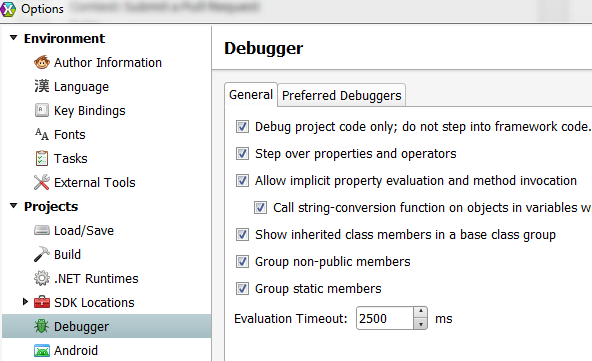
Task: Select the General tab
Action: click(x=251, y=94)
